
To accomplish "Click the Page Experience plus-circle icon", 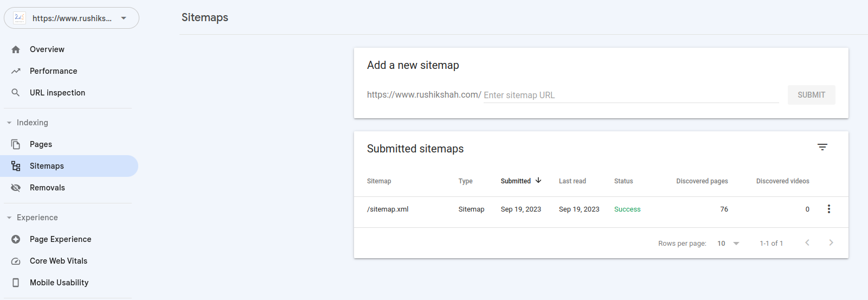I will 16,239.
